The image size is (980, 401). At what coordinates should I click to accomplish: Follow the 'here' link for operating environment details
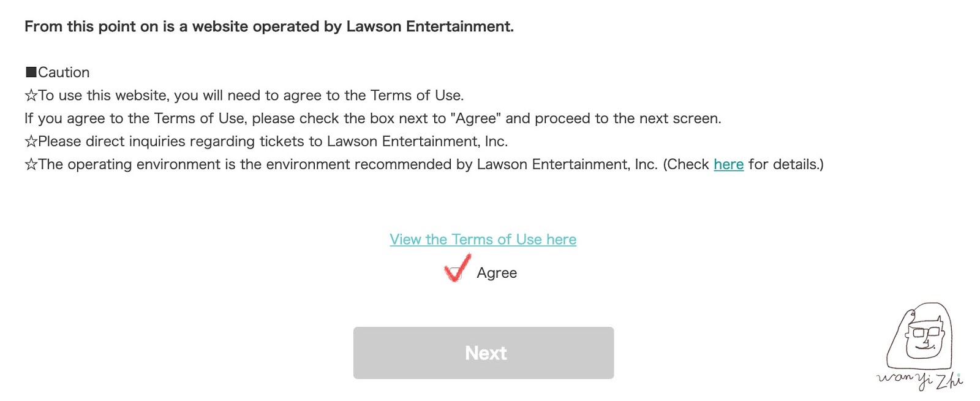[728, 164]
